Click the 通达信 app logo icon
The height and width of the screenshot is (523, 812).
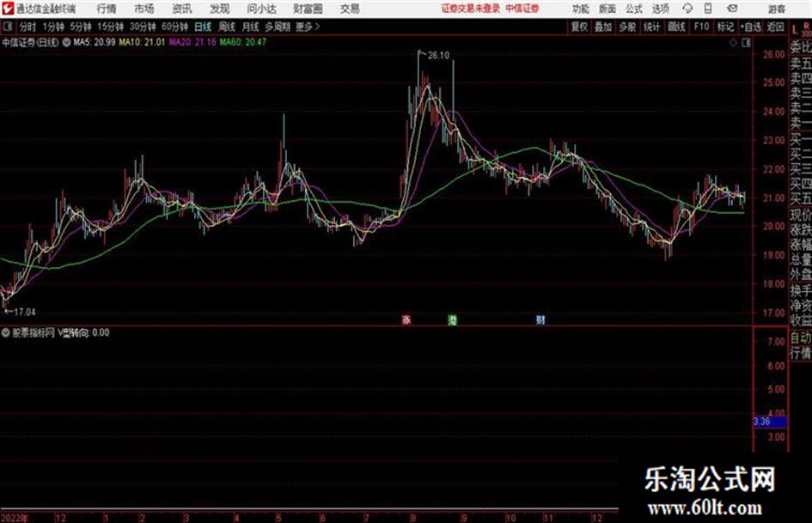7,9
